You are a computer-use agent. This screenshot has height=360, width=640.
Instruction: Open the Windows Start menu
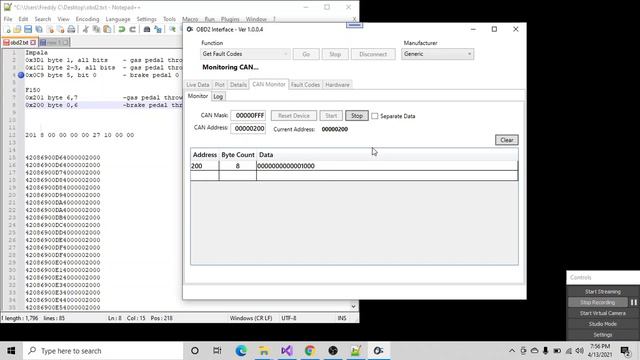[x=11, y=351]
